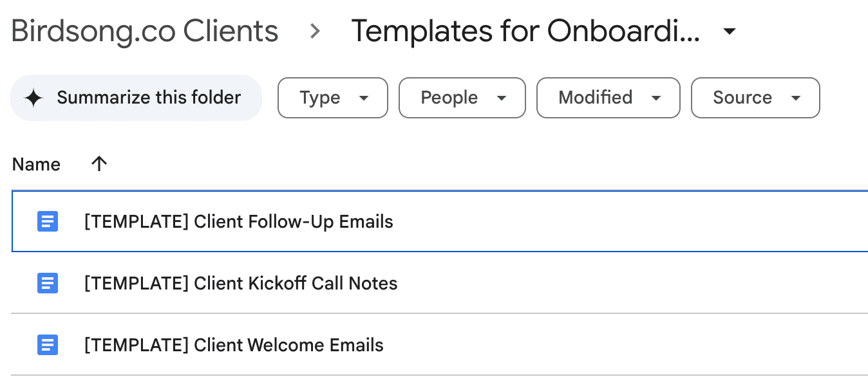Open the Source filter dropdown
This screenshot has width=868, height=386.
tap(755, 98)
